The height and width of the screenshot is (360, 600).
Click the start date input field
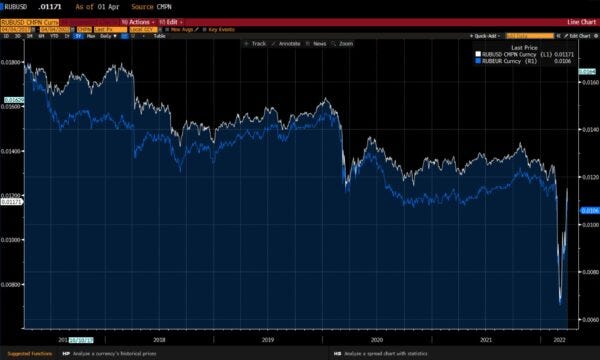[16, 29]
